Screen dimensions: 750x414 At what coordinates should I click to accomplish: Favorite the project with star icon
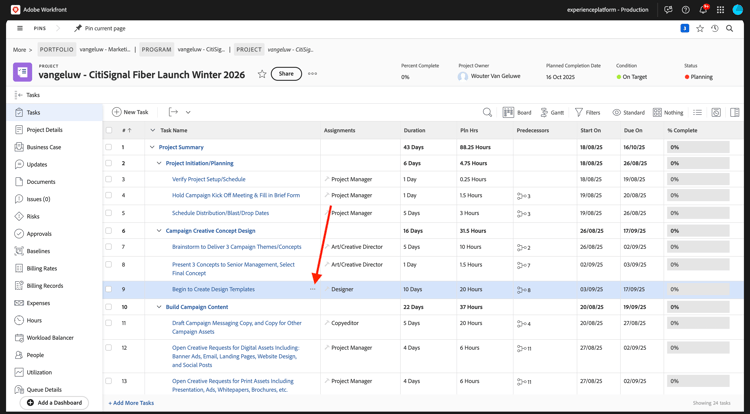point(262,74)
